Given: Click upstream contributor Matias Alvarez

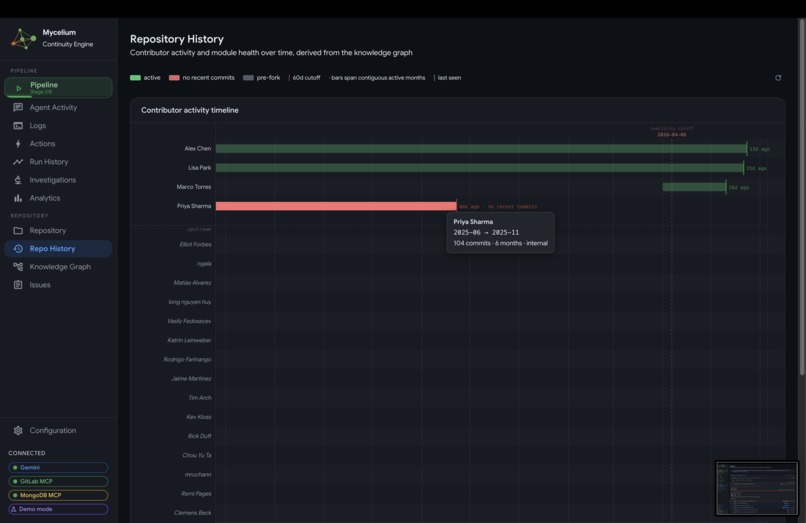Looking at the screenshot, I should [192, 283].
